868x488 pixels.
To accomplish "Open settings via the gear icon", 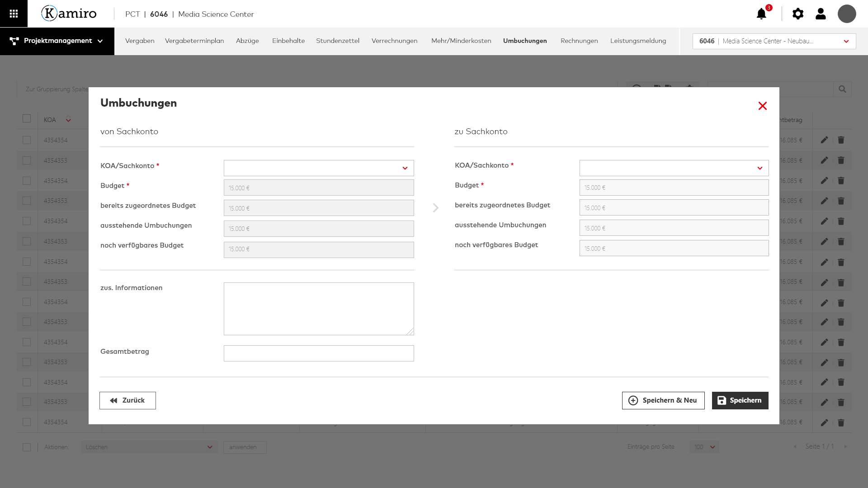I will click(798, 14).
